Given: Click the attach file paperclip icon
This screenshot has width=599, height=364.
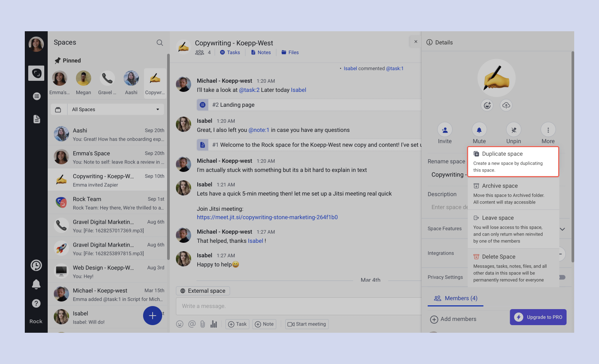Looking at the screenshot, I should [x=203, y=324].
